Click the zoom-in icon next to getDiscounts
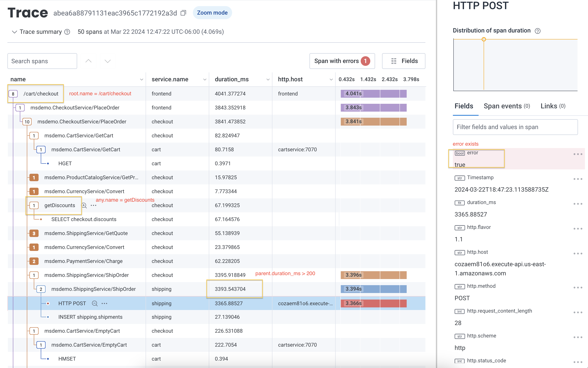 click(84, 205)
